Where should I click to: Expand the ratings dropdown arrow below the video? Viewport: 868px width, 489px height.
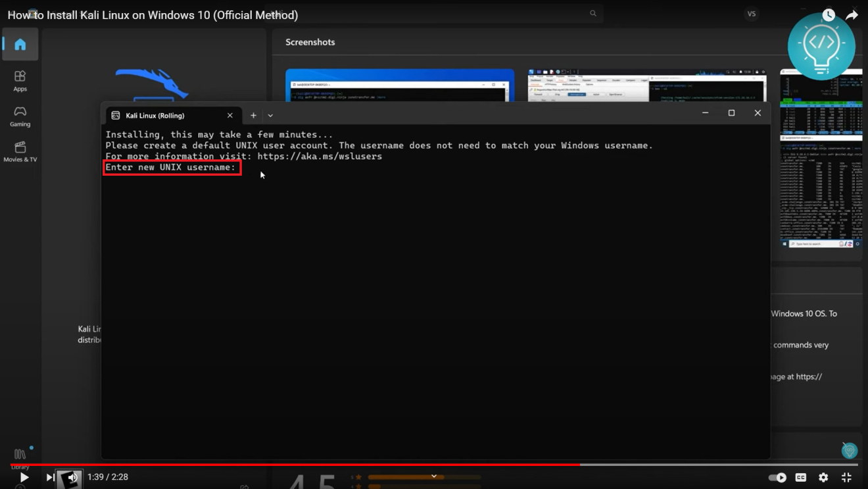pyautogui.click(x=433, y=475)
